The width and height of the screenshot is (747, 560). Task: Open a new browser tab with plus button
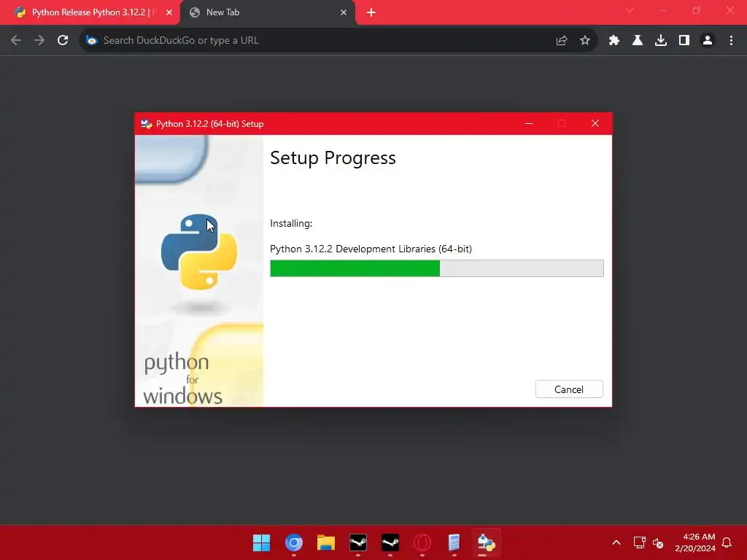click(371, 12)
